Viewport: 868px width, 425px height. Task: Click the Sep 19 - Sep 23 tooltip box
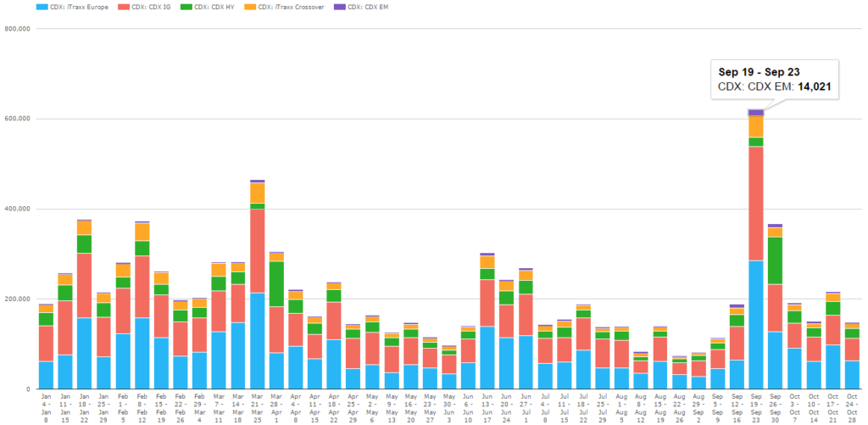coord(775,79)
